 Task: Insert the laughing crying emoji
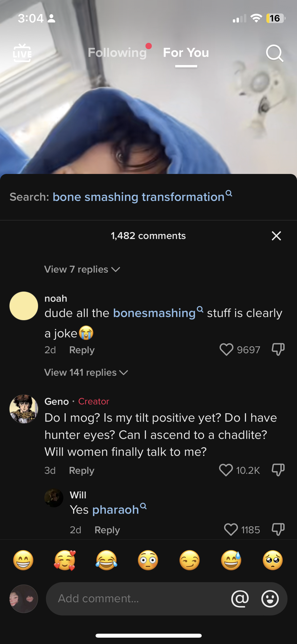[106, 560]
